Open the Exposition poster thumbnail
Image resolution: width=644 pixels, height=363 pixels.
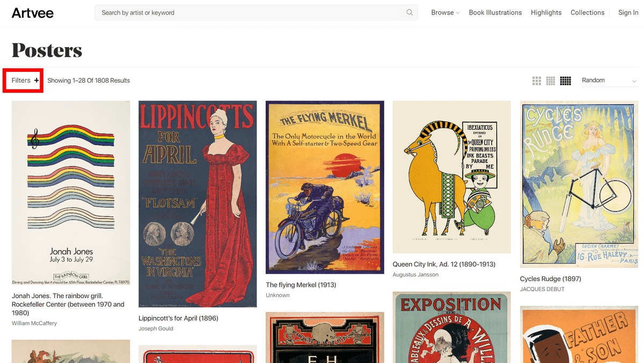click(452, 328)
